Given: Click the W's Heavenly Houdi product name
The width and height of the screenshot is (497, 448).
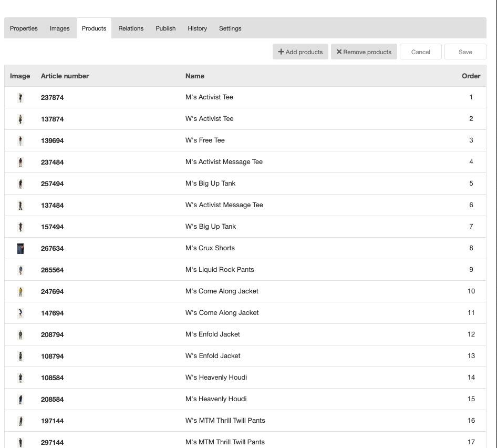Looking at the screenshot, I should click(x=216, y=378).
